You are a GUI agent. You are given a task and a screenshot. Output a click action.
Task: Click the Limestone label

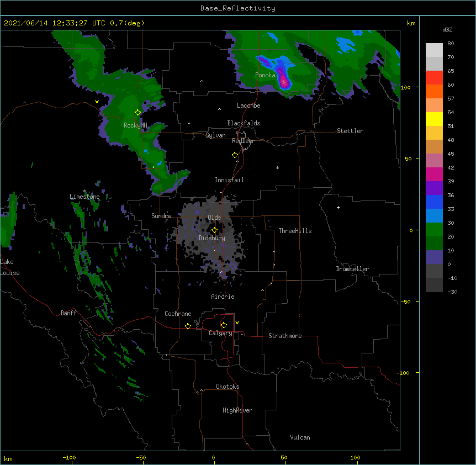point(84,197)
